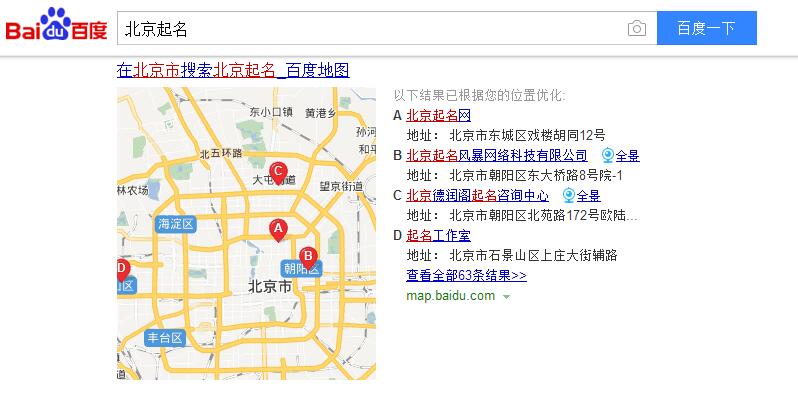Click map marker B
The height and width of the screenshot is (394, 798).
click(x=308, y=258)
